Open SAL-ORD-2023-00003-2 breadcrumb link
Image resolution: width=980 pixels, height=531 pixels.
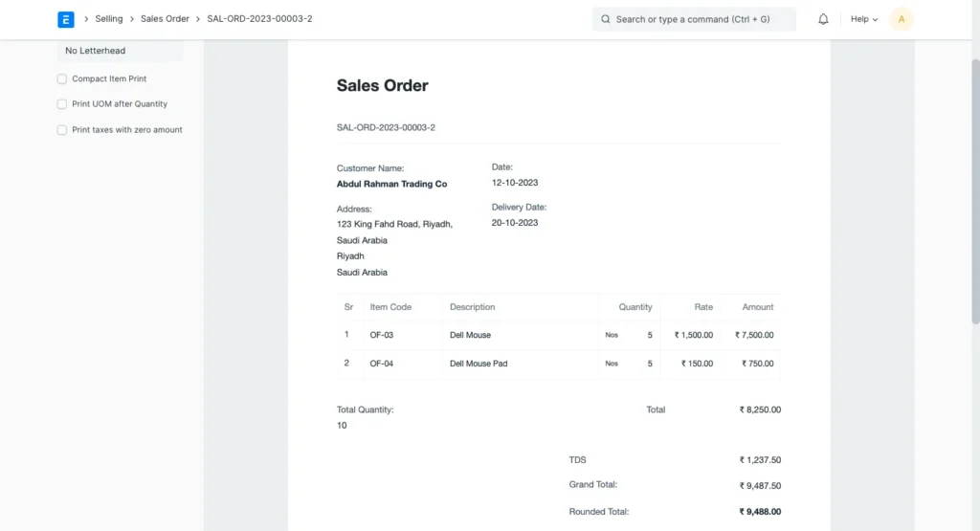(259, 19)
